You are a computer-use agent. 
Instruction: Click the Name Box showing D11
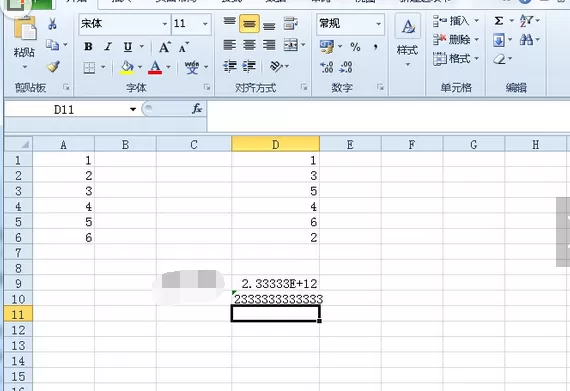pyautogui.click(x=65, y=109)
